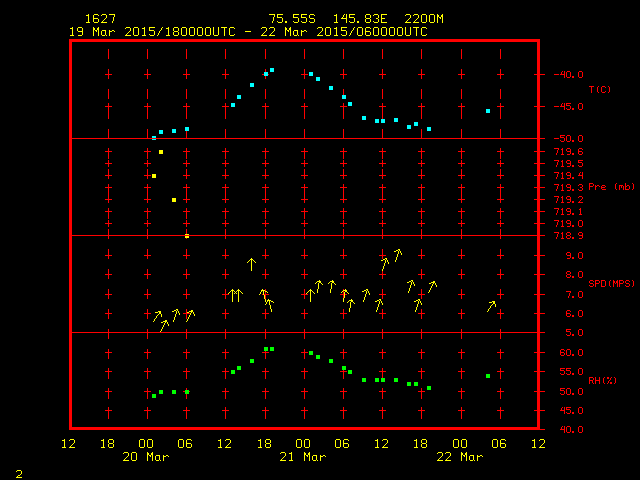
Task: Click the leftmost green humidity point
Action: click(154, 396)
